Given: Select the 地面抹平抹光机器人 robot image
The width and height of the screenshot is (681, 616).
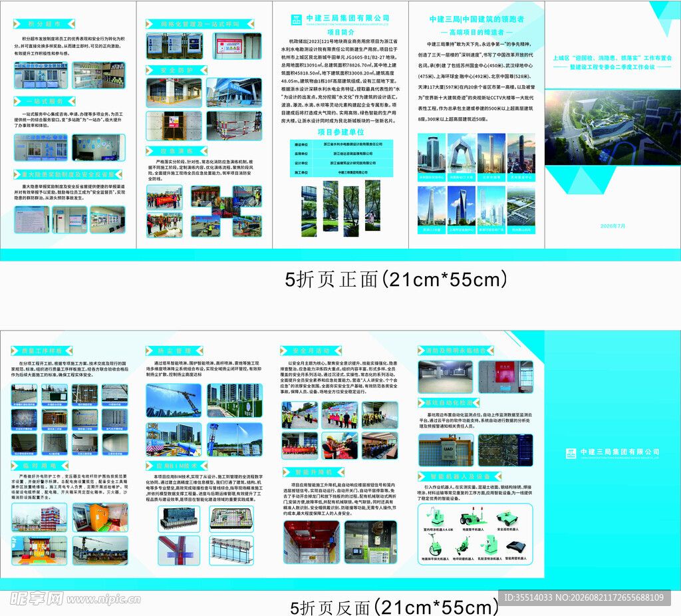Looking at the screenshot, I should tap(434, 545).
